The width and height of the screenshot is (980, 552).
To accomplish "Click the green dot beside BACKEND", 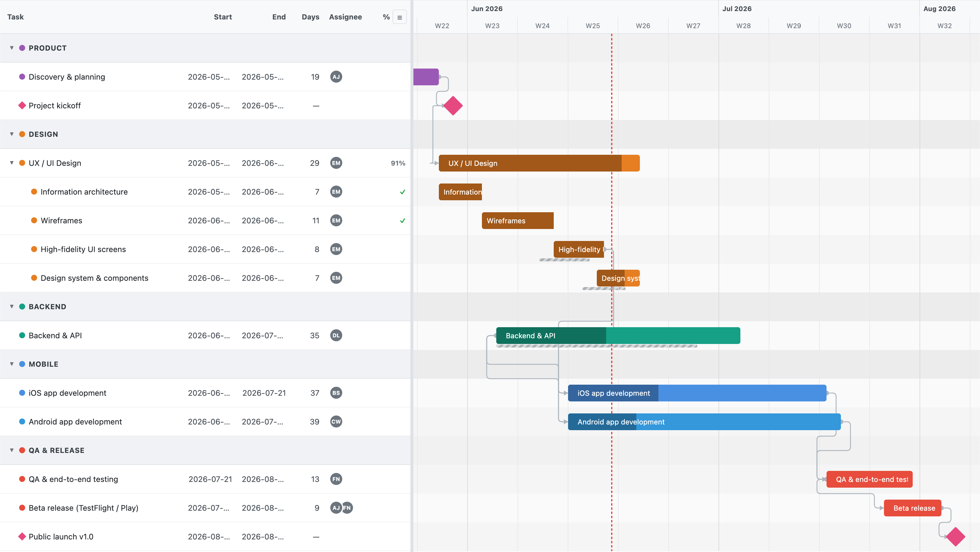I will point(22,307).
